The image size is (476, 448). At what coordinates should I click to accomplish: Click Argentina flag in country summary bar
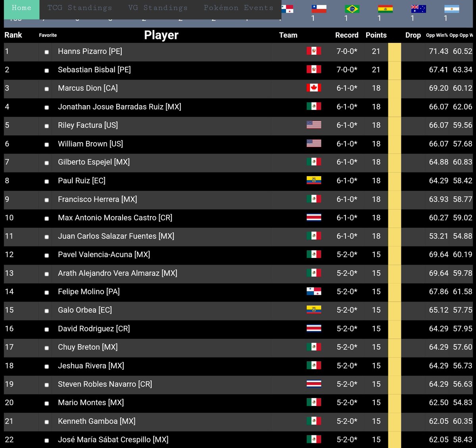pos(452,9)
